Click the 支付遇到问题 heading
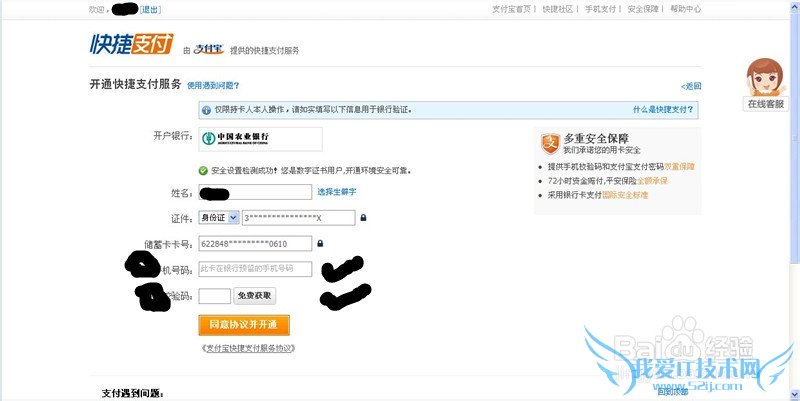Image resolution: width=800 pixels, height=401 pixels. click(133, 393)
